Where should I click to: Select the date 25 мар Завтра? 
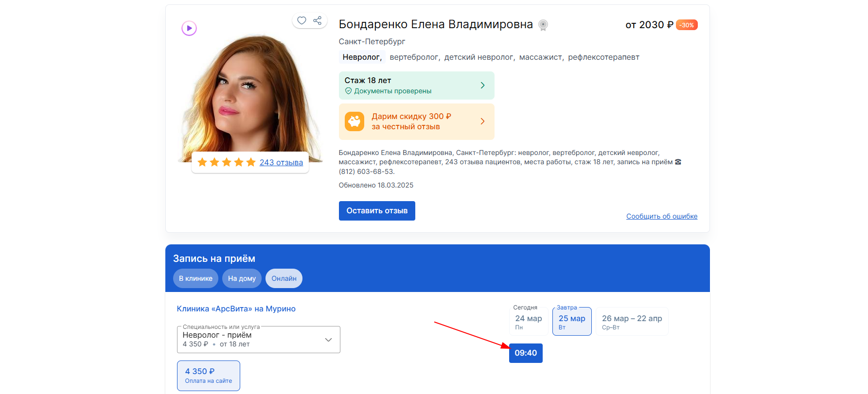click(572, 321)
